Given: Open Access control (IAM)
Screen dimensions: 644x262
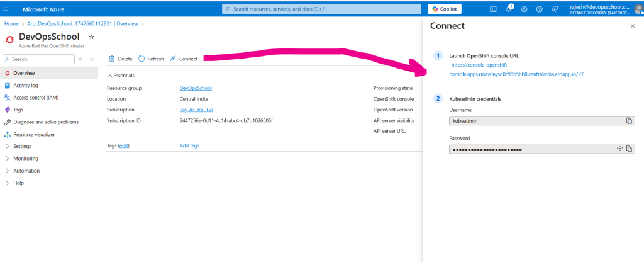Looking at the screenshot, I should click(x=35, y=98).
